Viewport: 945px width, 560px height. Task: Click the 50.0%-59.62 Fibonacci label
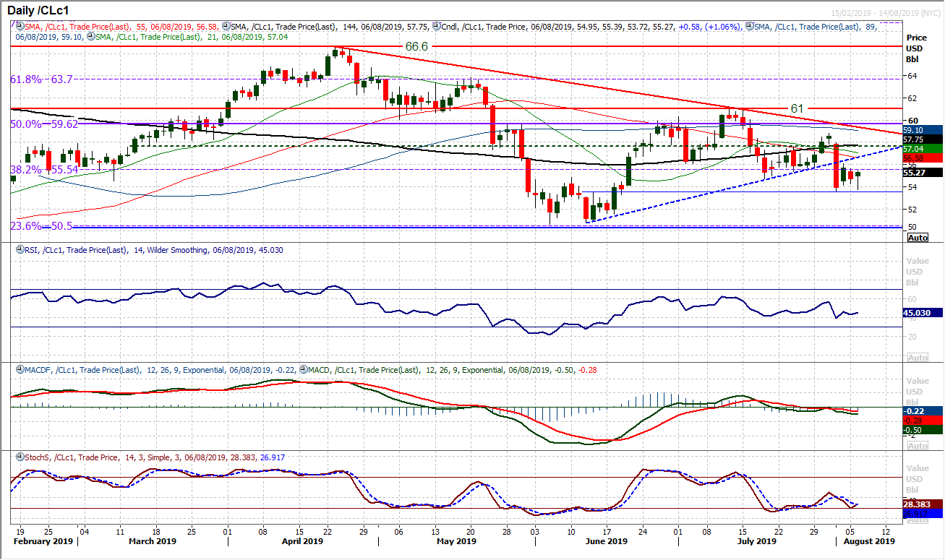[43, 124]
